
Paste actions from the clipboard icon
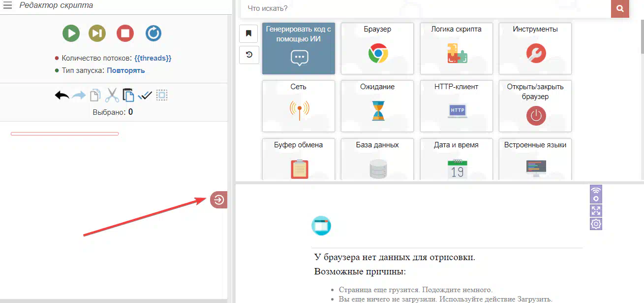point(128,95)
